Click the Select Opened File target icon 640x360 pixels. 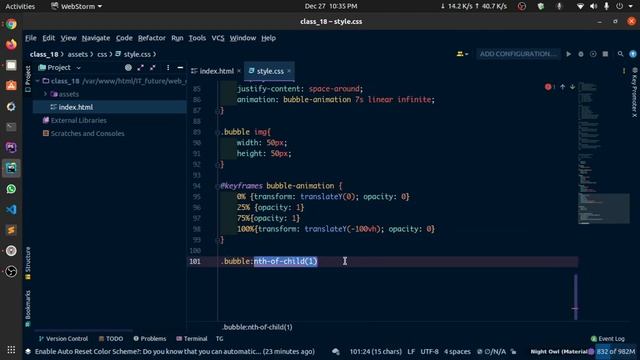pyautogui.click(x=128, y=67)
